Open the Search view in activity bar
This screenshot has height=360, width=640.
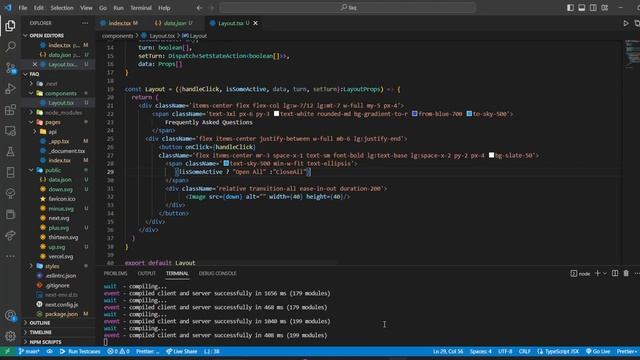(10, 47)
